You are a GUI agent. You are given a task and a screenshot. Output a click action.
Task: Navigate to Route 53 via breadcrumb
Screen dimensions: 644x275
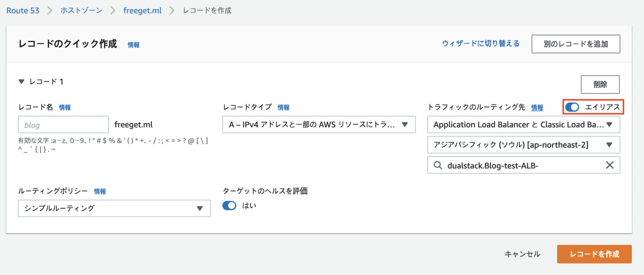23,10
